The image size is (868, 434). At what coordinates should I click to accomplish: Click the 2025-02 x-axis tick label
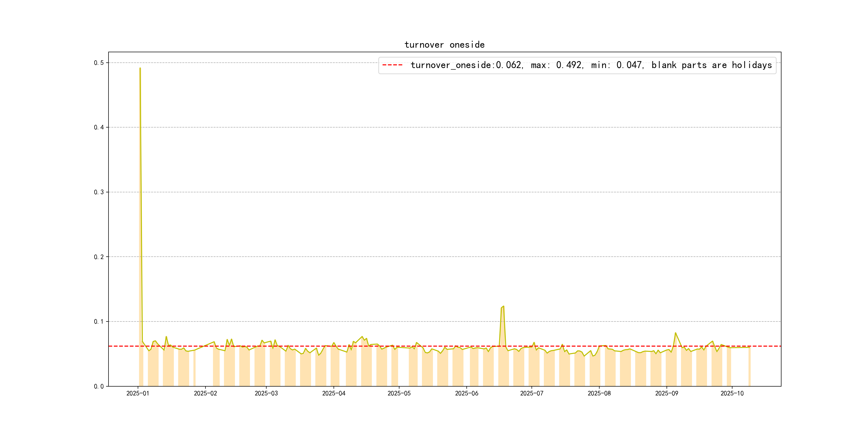click(205, 393)
